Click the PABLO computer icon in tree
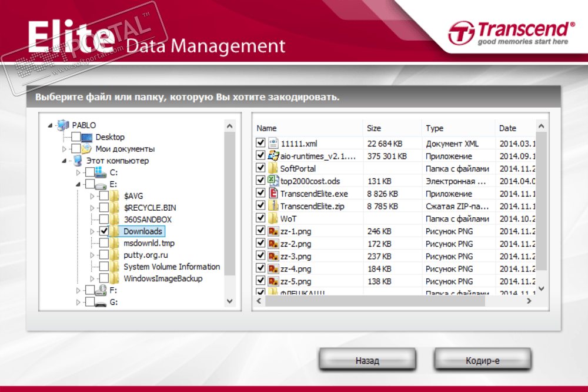Viewport: 588px width, 392px height. [63, 125]
